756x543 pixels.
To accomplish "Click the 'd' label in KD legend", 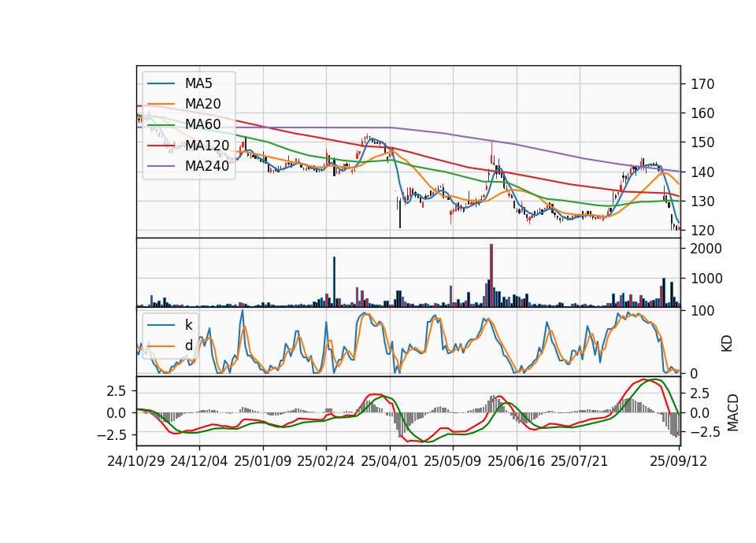I will point(188,345).
